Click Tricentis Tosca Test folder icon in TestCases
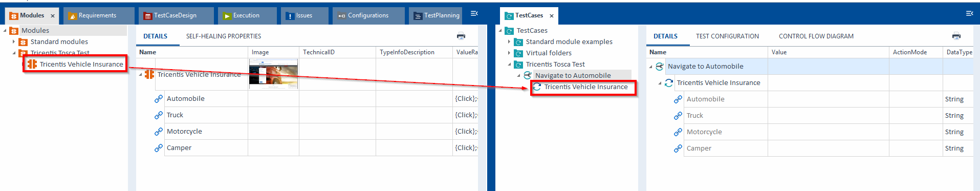This screenshot has height=191, width=980. pyautogui.click(x=518, y=65)
